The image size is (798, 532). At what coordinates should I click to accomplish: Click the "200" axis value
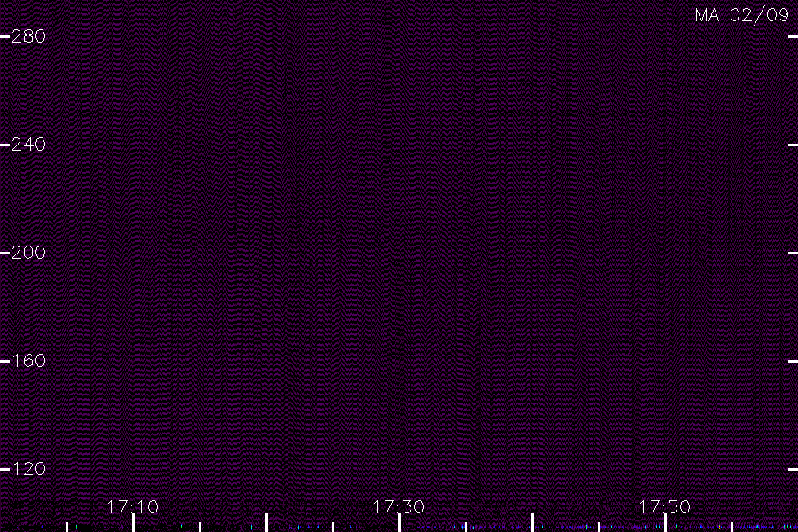[28, 253]
